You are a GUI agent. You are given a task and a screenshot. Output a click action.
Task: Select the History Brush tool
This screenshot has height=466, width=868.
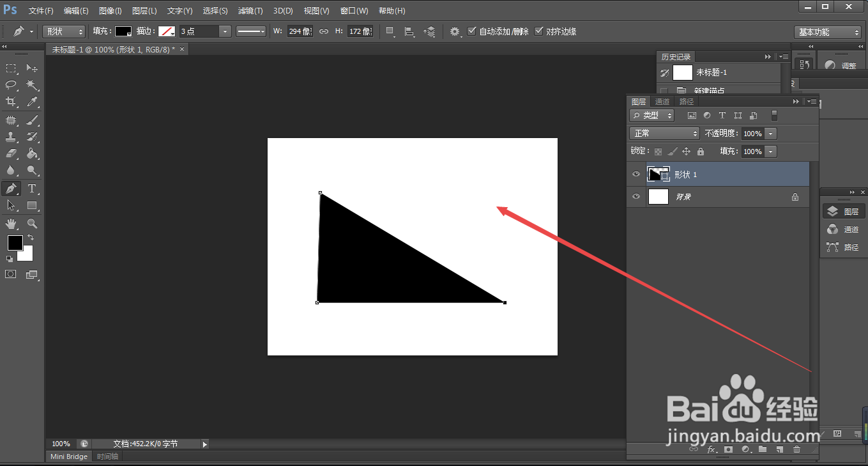[32, 137]
